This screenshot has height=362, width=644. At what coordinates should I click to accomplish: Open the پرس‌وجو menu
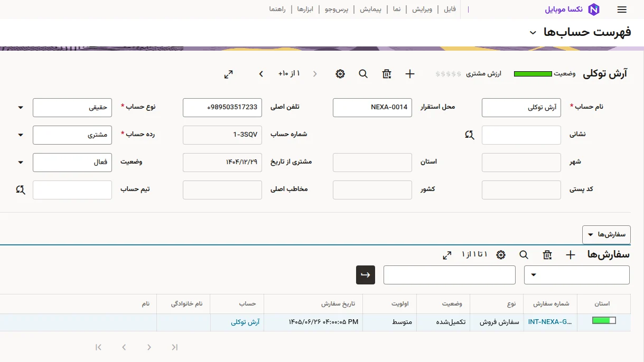coord(337,9)
